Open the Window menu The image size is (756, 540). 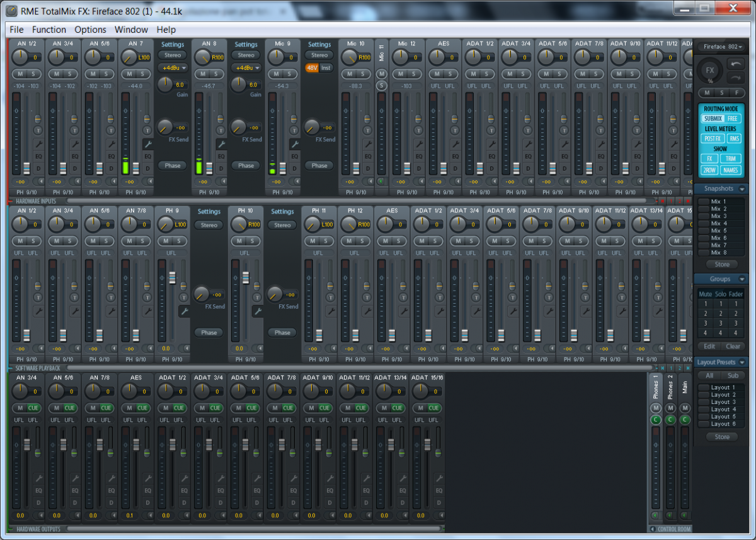click(x=131, y=30)
